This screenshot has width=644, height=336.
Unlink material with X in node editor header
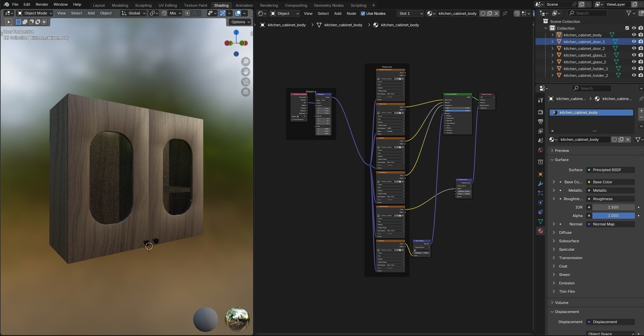[496, 13]
